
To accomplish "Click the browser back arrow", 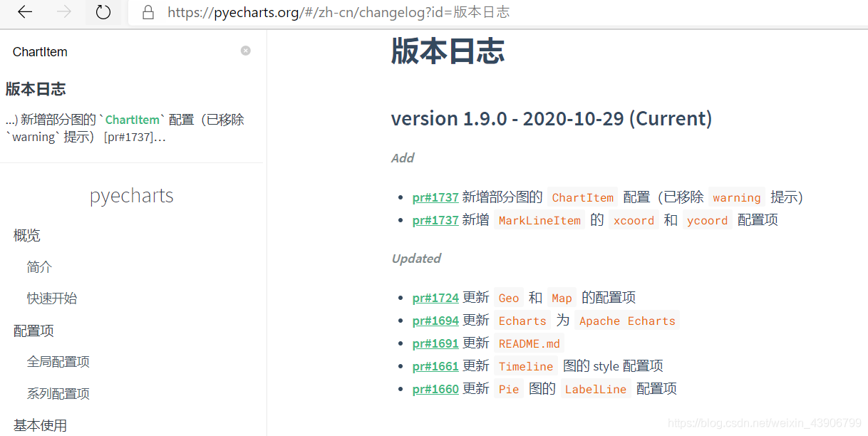I will point(24,13).
